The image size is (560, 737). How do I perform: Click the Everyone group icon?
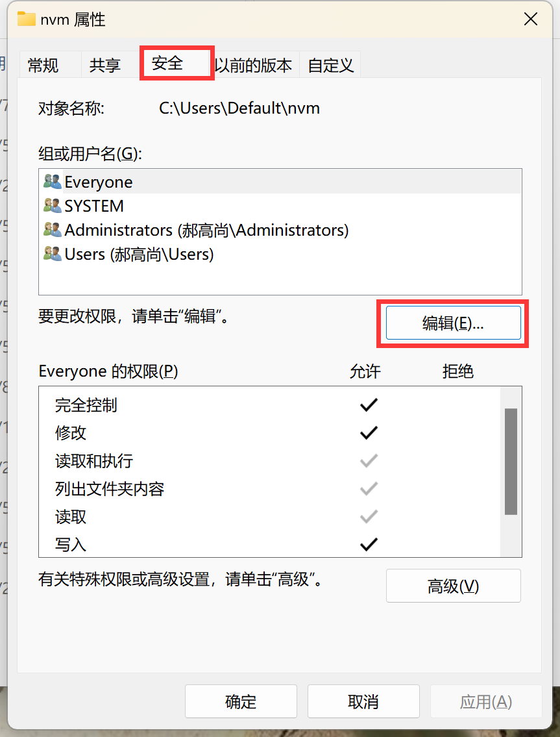point(52,182)
